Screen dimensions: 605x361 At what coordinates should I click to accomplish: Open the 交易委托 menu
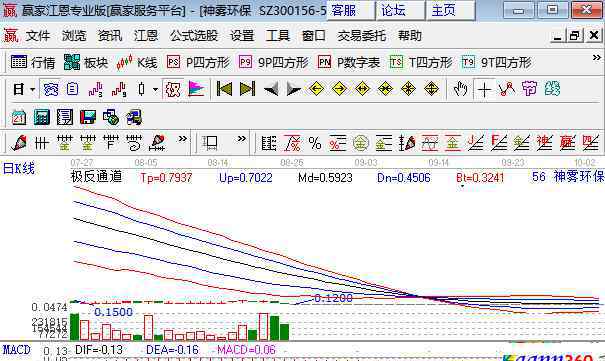tap(362, 36)
